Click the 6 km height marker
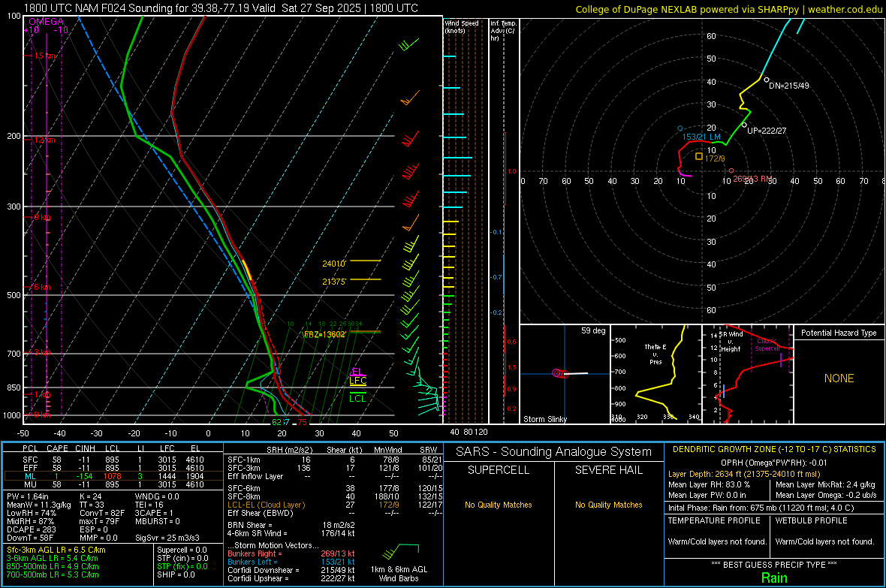The image size is (886, 588). [x=42, y=287]
